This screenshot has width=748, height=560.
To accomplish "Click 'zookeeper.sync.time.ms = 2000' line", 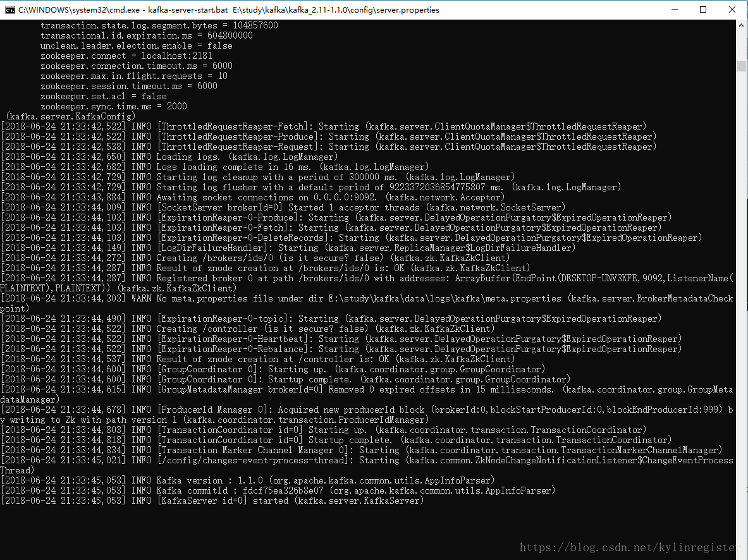I will [114, 106].
